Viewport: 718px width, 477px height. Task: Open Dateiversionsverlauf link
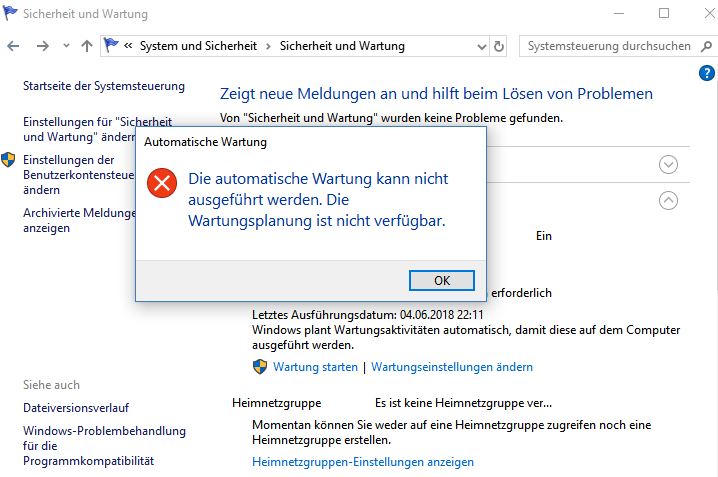[x=76, y=408]
